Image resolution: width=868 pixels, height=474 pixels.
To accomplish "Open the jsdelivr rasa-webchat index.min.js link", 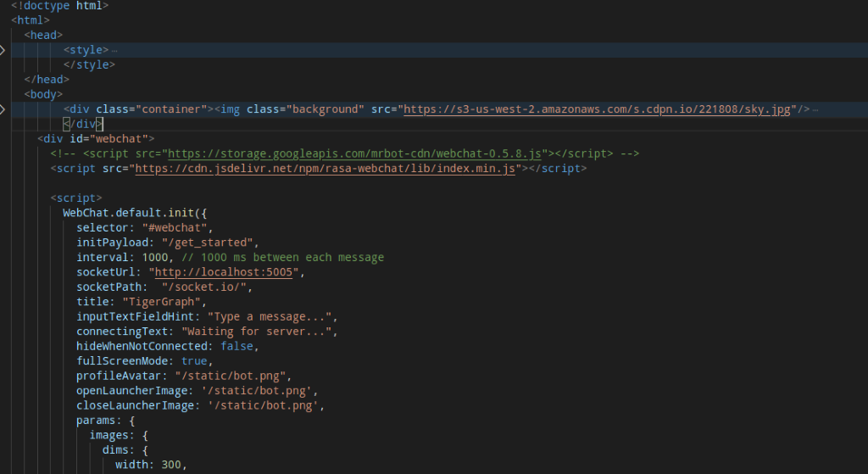I will point(325,169).
